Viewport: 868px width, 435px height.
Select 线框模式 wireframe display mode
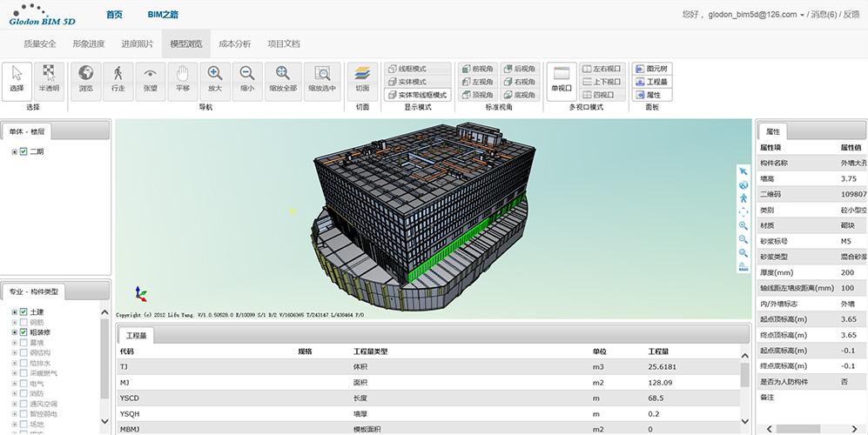[x=417, y=69]
